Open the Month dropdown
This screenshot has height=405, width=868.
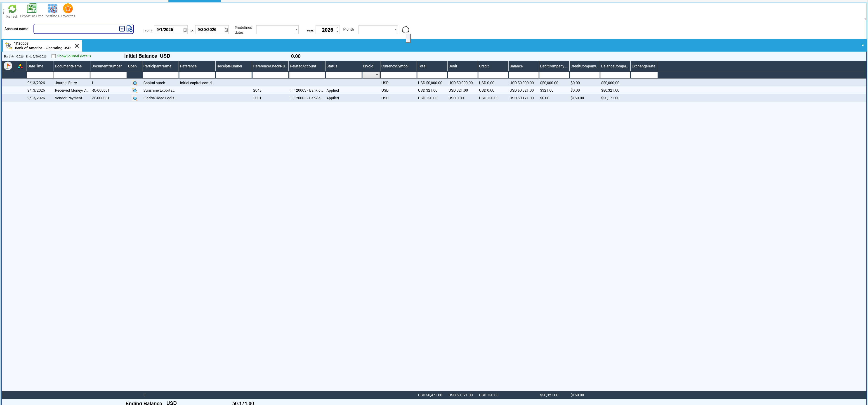[x=395, y=30]
